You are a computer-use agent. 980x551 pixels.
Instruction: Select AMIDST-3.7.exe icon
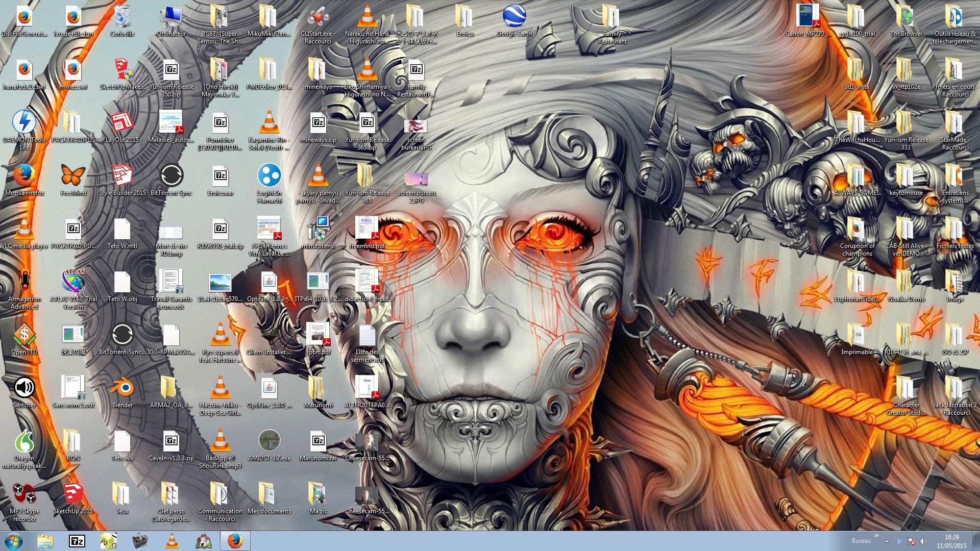[x=269, y=445]
